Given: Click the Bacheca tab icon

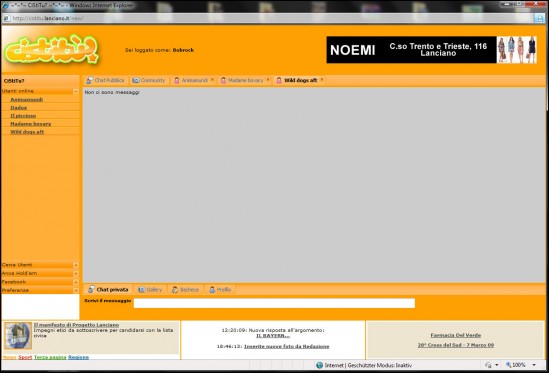Looking at the screenshot, I should [175, 290].
